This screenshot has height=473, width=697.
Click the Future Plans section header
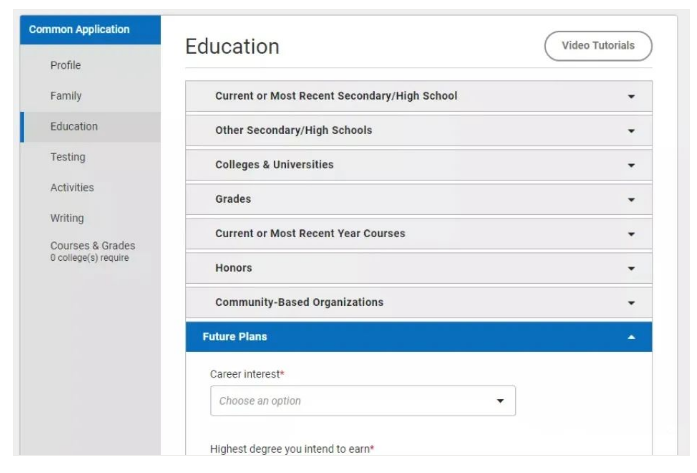[419, 337]
